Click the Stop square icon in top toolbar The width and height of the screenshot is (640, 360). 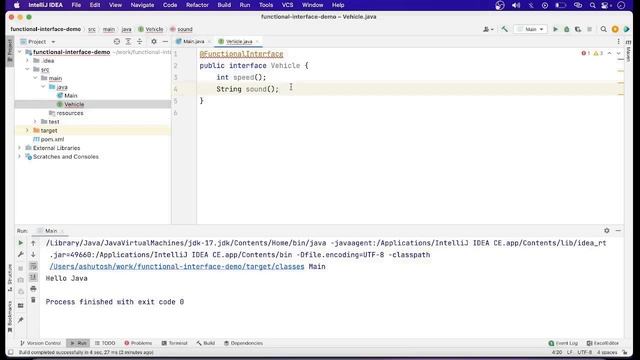click(x=589, y=29)
